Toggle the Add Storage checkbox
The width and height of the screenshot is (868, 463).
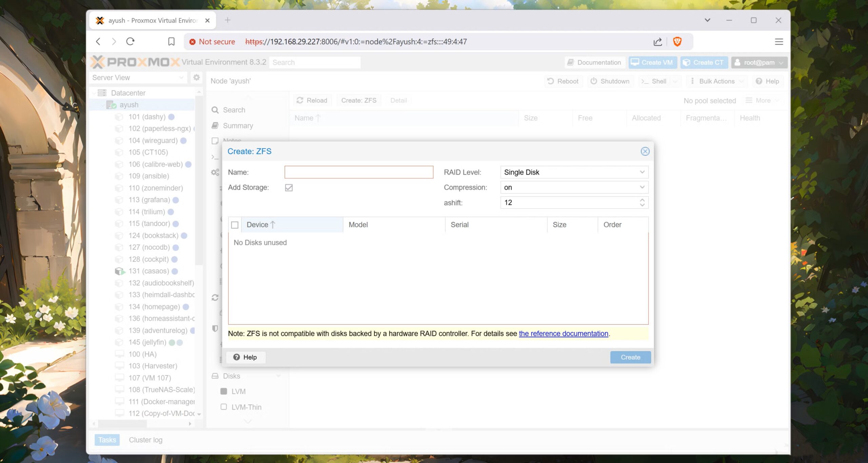(289, 187)
